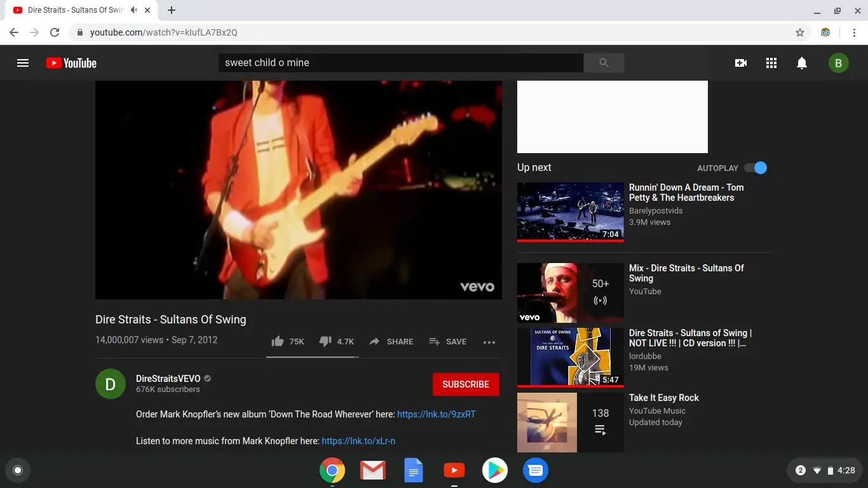The image size is (868, 488).
Task: Open the lnk.to/xLr-n music link
Action: pos(358,441)
